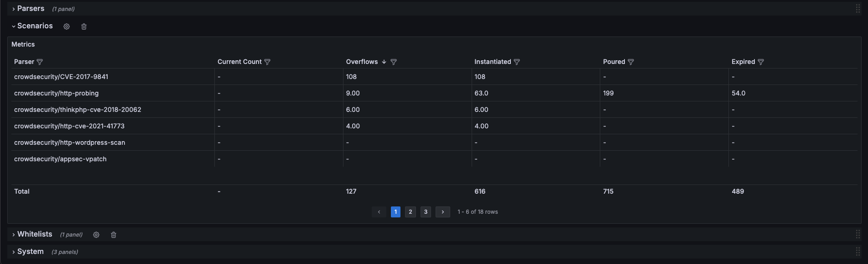Open Whitelists row settings gear

click(96, 235)
